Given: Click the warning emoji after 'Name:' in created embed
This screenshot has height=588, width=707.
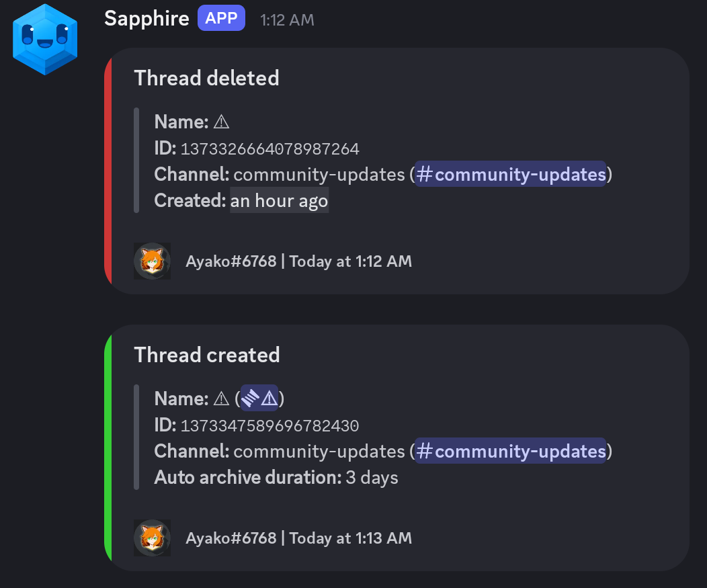Looking at the screenshot, I should 222,399.
